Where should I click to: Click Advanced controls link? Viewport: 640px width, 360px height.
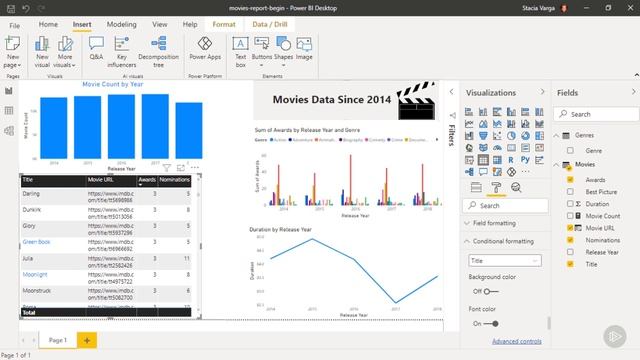pos(517,341)
